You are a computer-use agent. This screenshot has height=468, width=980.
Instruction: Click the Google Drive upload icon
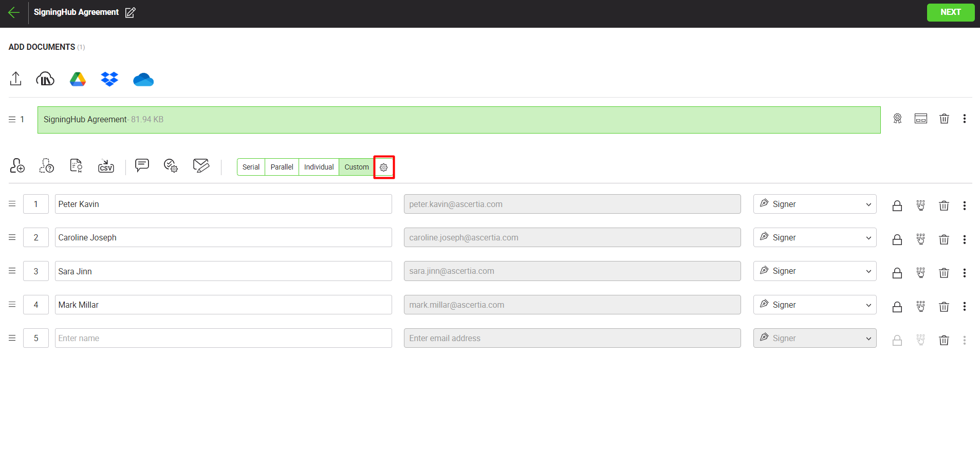pos(78,79)
